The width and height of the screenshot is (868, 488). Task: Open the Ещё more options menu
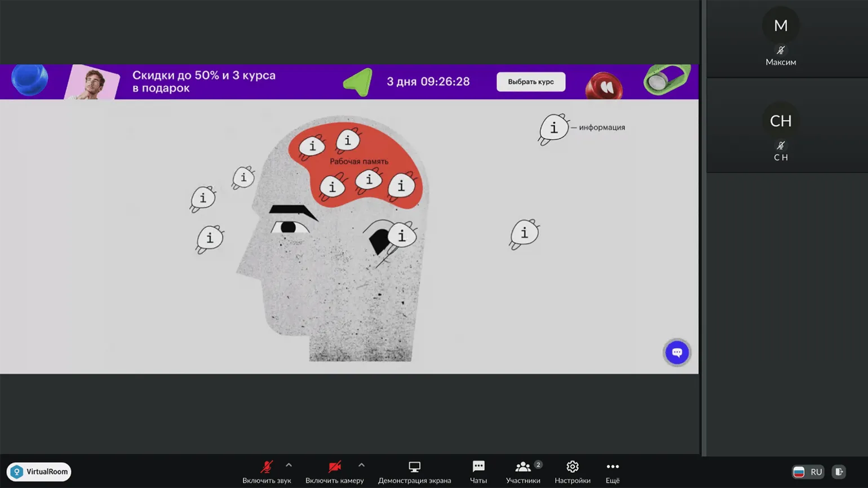click(612, 472)
